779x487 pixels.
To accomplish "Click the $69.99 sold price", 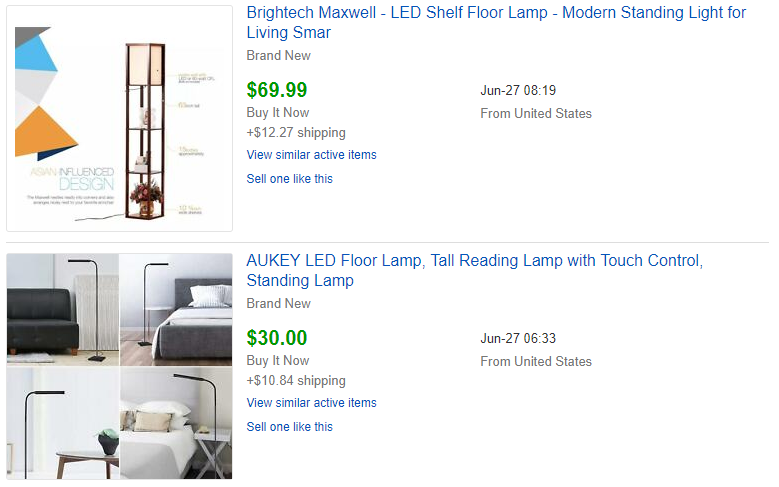I will [277, 90].
